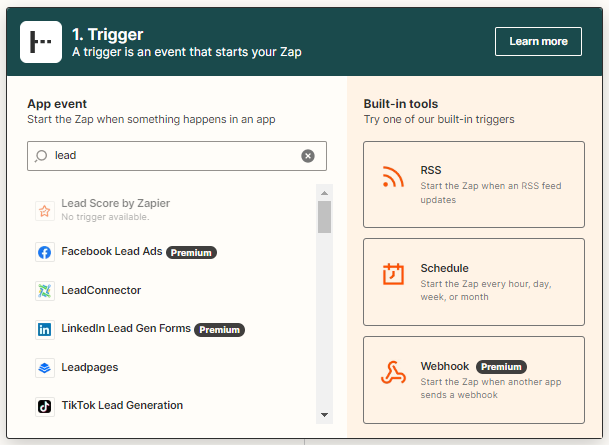Click Premium badge next to Facebook Lead Ads
The width and height of the screenshot is (609, 445).
[191, 253]
